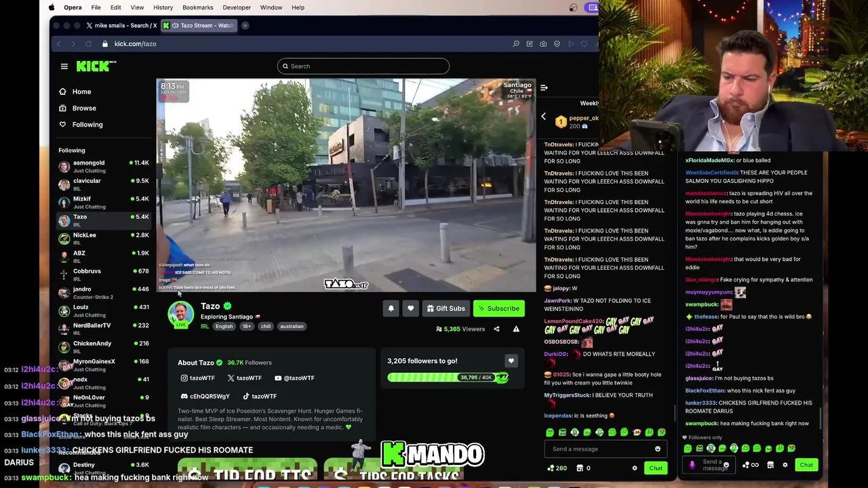The image size is (868, 488).
Task: Select Mizkif in Following list
Action: [x=103, y=203]
